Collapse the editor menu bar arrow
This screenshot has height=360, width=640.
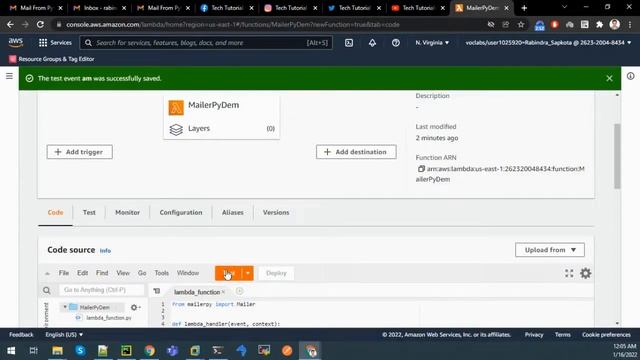pos(47,273)
